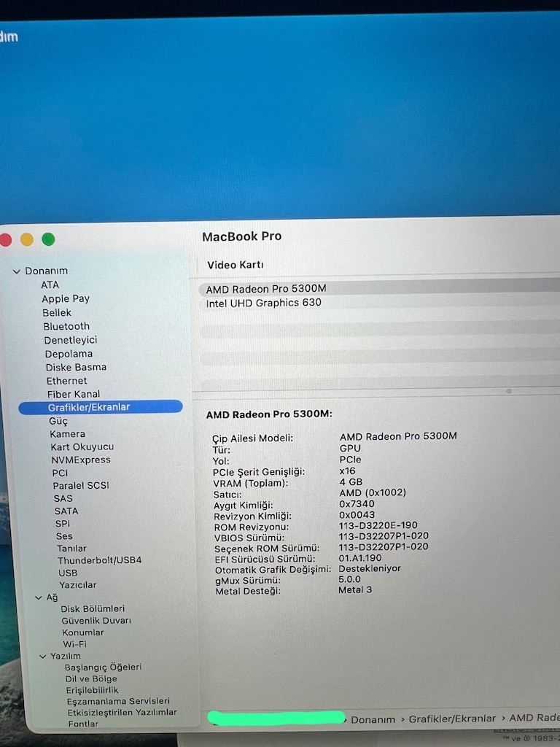The image size is (560, 747).
Task: Select NVMExpress entry
Action: tap(81, 460)
